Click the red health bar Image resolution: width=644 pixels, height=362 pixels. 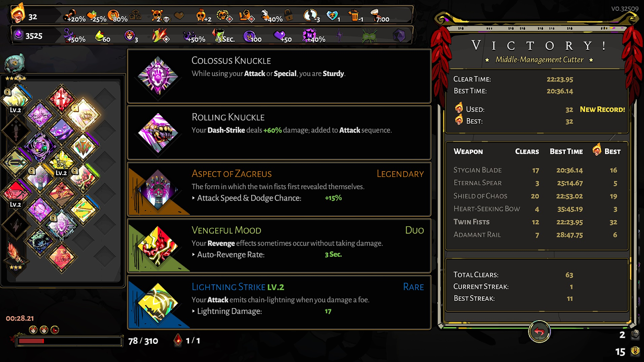pyautogui.click(x=69, y=341)
